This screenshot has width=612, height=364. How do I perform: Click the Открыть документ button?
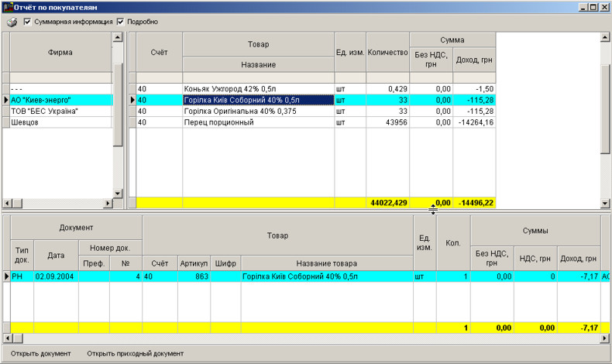click(x=40, y=353)
